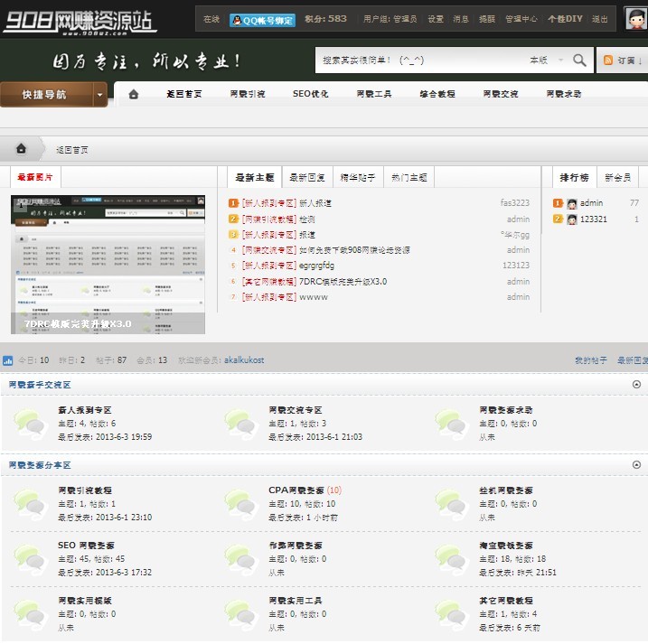Click the 返回首页 navigation menu item
This screenshot has width=648, height=644.
183,94
